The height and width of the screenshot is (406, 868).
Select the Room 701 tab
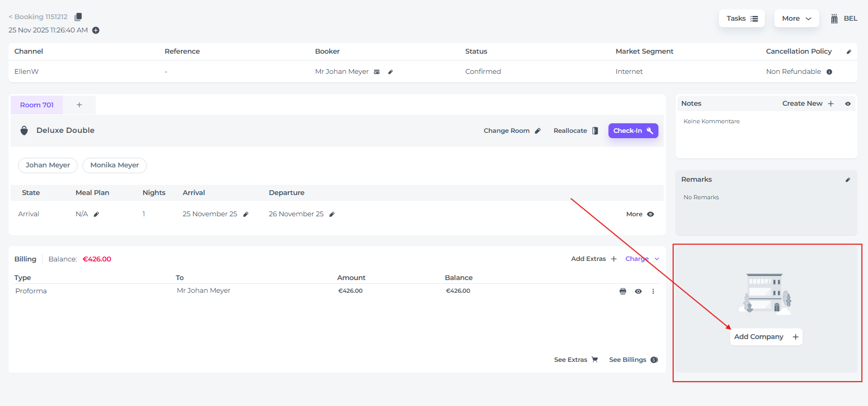coord(37,105)
